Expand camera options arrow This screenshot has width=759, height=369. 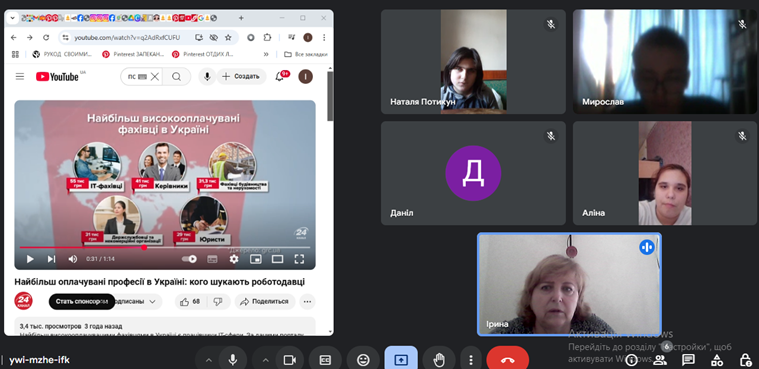265,360
